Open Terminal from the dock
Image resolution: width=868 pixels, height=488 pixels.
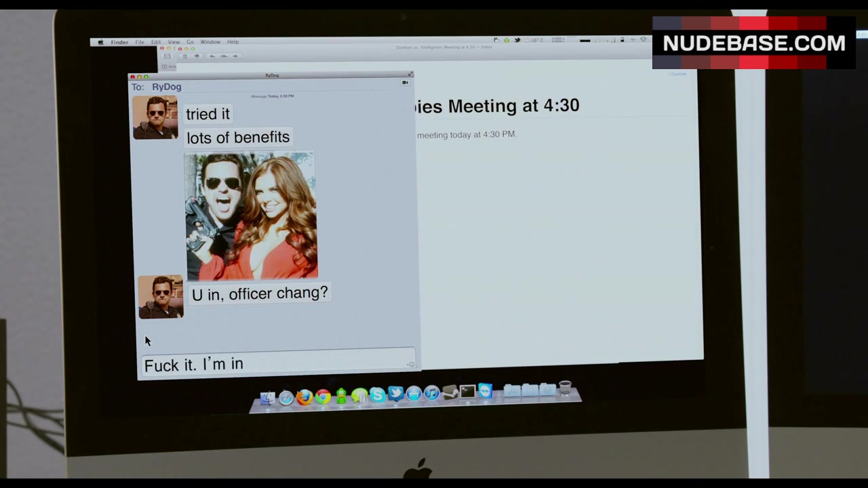(467, 392)
